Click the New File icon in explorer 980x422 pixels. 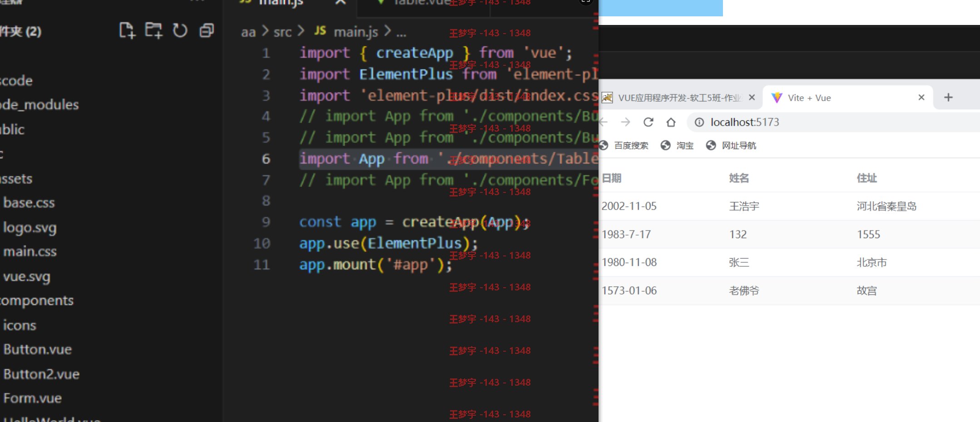(127, 30)
